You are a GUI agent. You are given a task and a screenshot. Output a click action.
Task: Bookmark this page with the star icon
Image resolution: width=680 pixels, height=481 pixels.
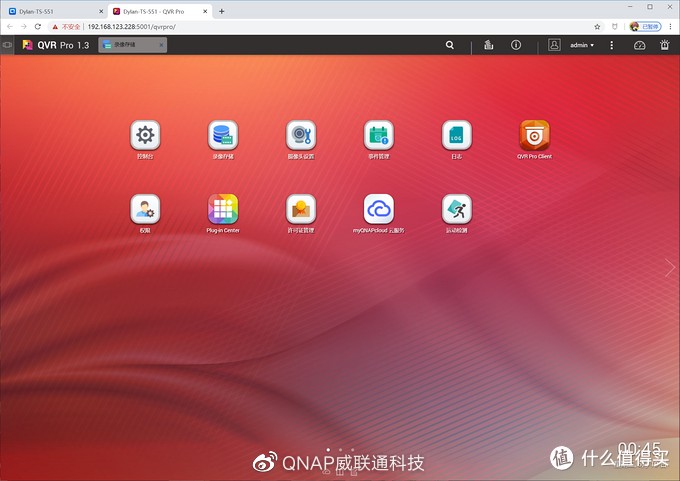click(597, 26)
